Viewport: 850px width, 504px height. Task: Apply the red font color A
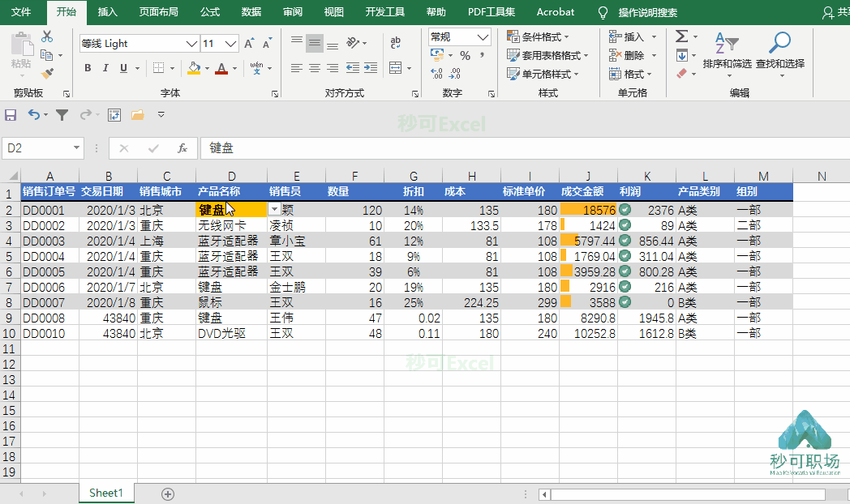tap(221, 68)
